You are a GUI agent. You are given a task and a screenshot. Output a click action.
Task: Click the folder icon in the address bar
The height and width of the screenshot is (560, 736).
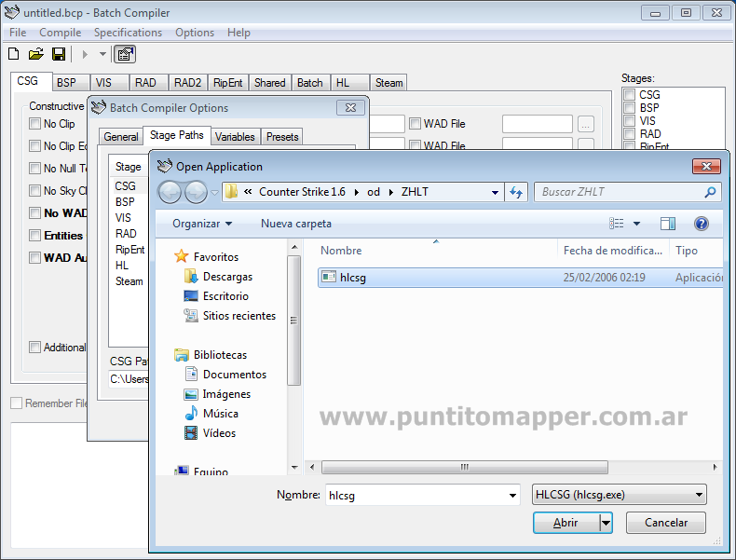click(x=231, y=192)
